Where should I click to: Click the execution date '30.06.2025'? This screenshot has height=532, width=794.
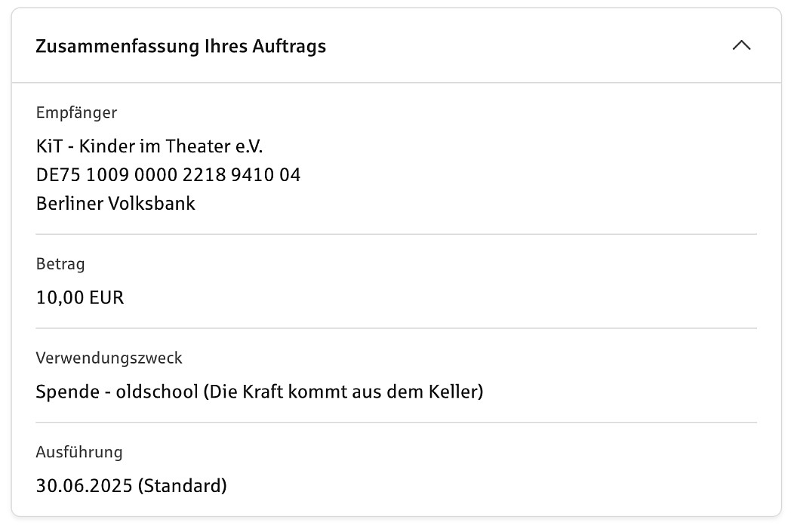84,485
